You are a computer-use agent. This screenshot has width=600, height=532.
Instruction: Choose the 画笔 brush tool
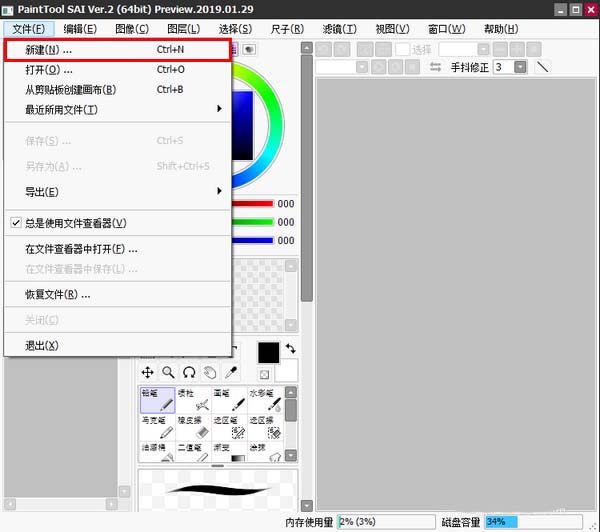point(229,400)
